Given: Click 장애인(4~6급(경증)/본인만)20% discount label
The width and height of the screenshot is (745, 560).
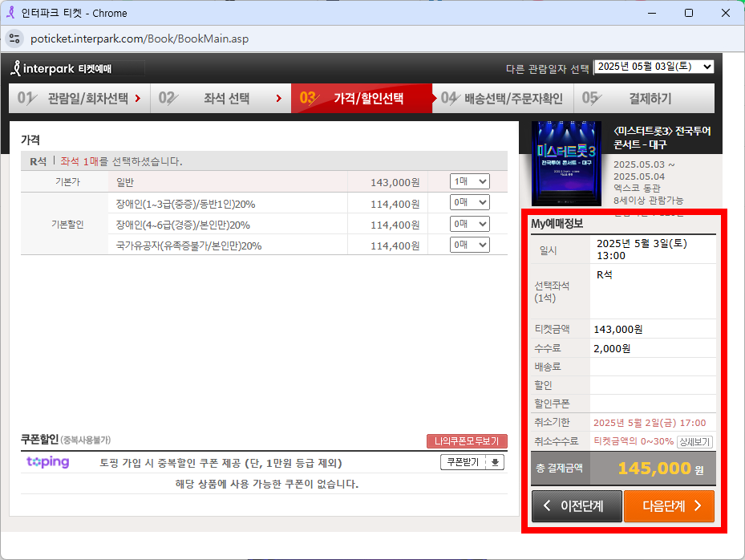Looking at the screenshot, I should click(183, 225).
